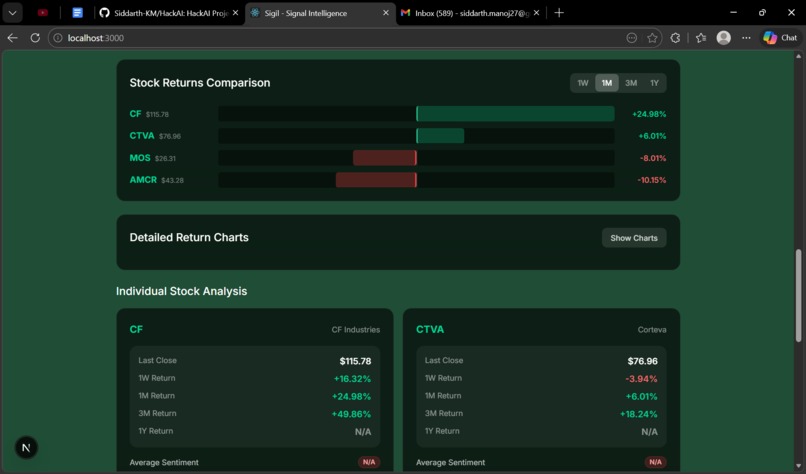
Task: Click the CTVA card title
Action: click(430, 329)
